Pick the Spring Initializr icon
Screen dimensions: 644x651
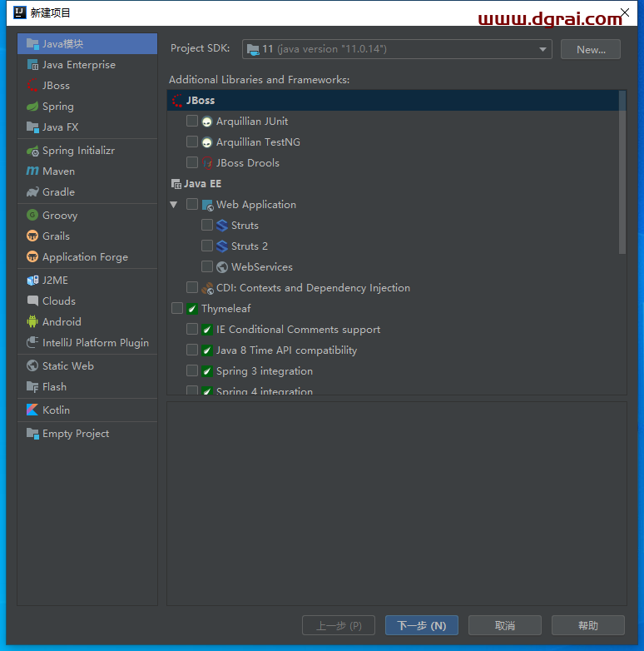pos(32,151)
